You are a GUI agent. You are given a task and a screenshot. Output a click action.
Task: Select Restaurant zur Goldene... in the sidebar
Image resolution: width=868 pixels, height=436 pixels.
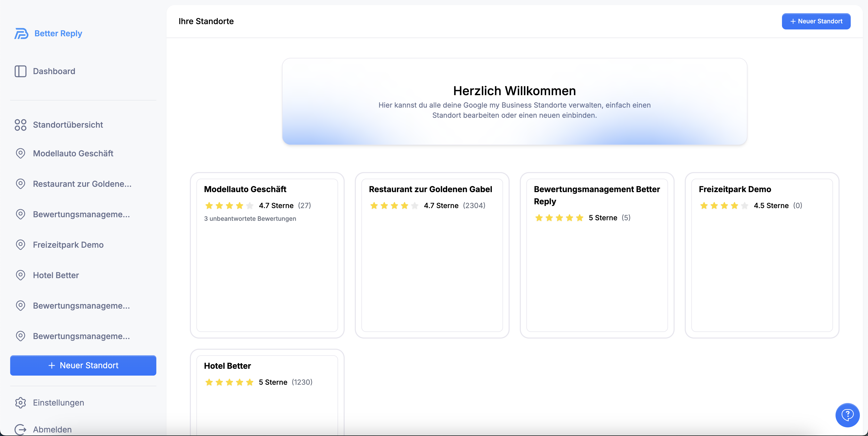(82, 184)
